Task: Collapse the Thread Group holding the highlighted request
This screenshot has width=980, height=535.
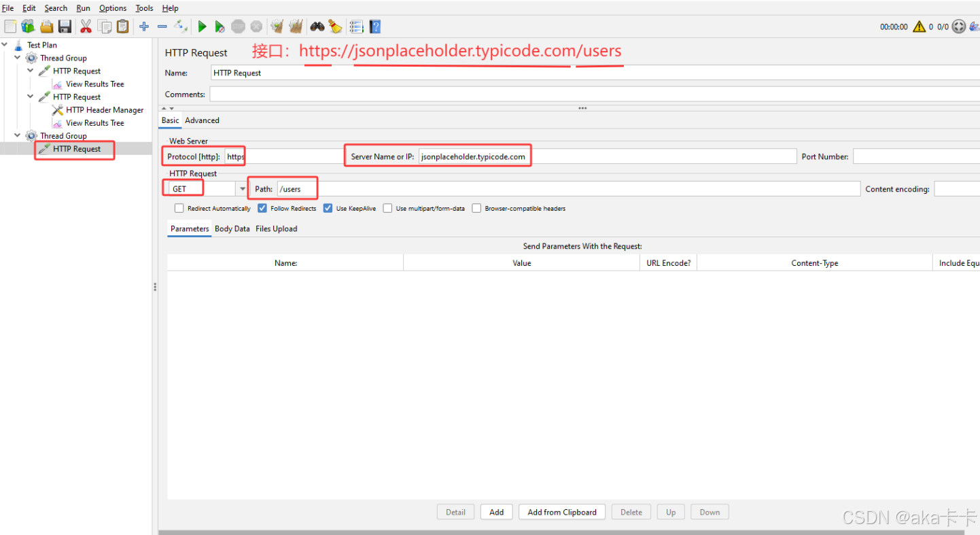Action: [x=18, y=135]
